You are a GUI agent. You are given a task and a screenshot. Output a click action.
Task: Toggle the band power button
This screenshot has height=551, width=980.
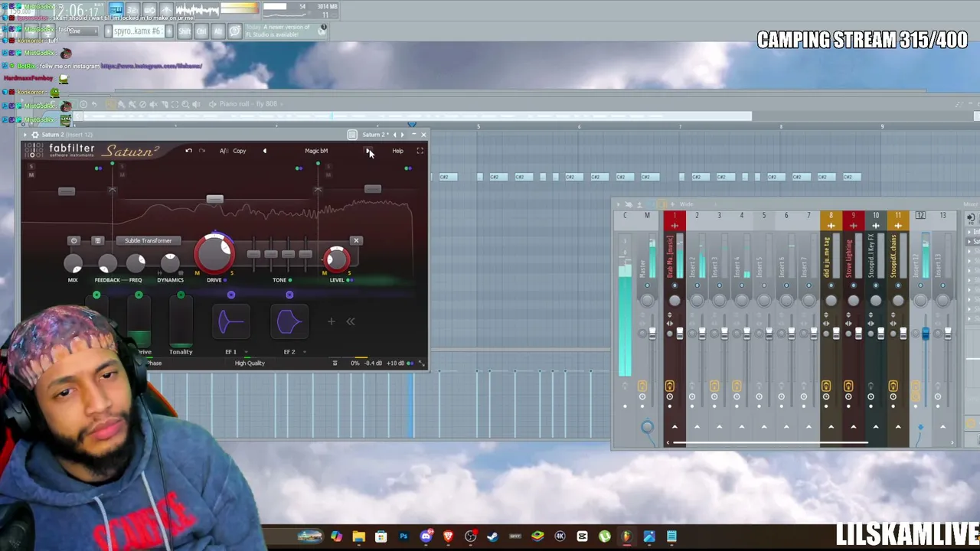point(74,241)
